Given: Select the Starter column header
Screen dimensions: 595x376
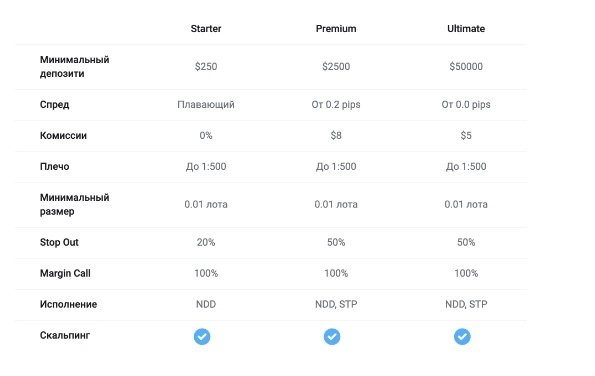Looking at the screenshot, I should click(206, 28).
